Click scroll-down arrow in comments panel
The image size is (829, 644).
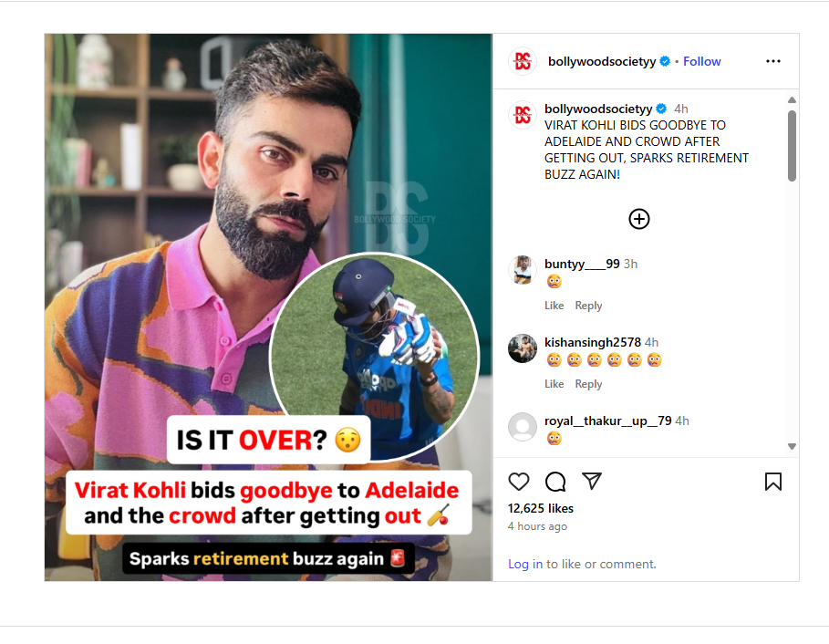tap(792, 446)
